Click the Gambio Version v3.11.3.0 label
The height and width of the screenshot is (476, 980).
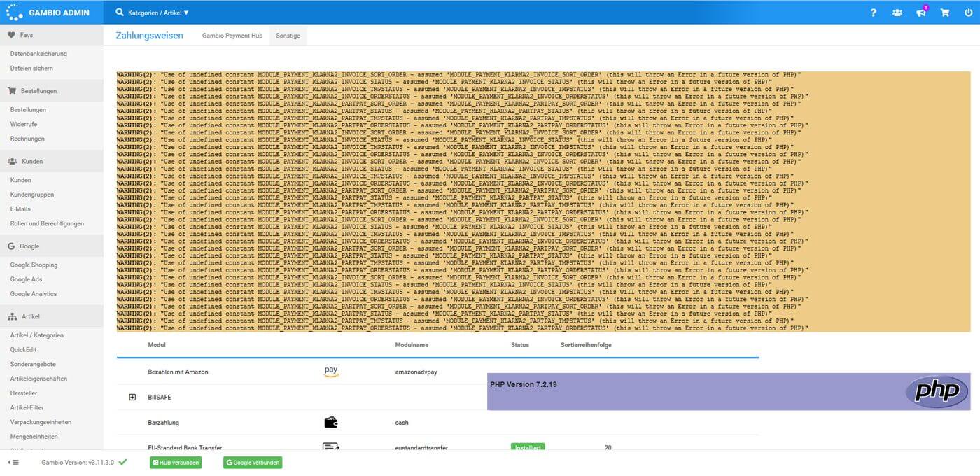[78, 462]
